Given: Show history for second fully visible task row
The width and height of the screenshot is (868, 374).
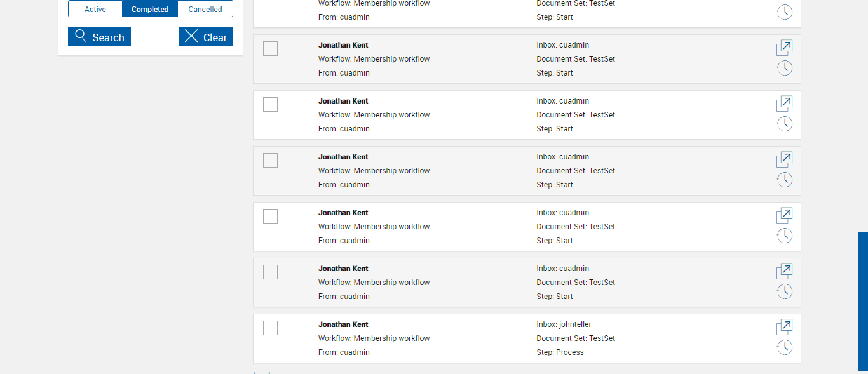Looking at the screenshot, I should [x=785, y=124].
